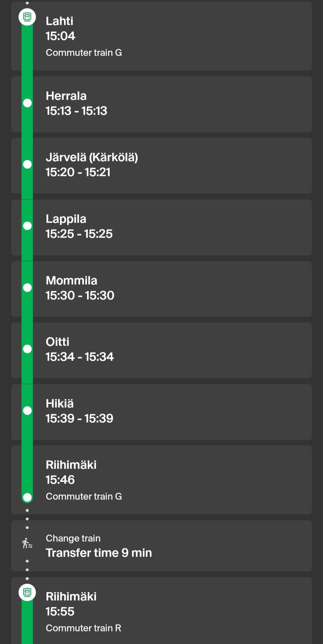Click the Oitti stop marker dot
Image resolution: width=323 pixels, height=644 pixels.
coord(27,349)
